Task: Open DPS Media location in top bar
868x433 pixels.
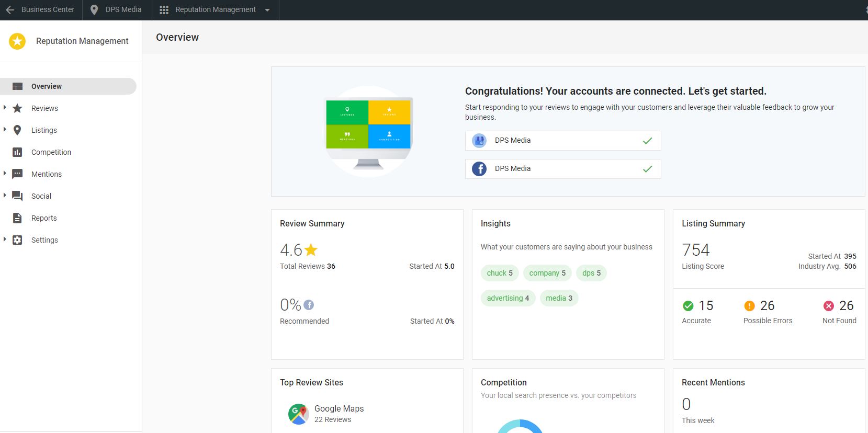Action: click(x=117, y=10)
